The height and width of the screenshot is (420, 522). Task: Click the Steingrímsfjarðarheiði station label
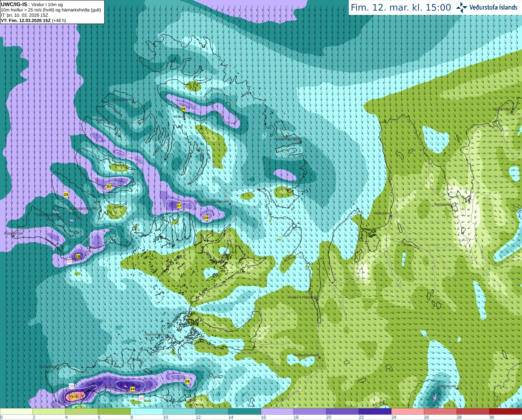coord(211,201)
